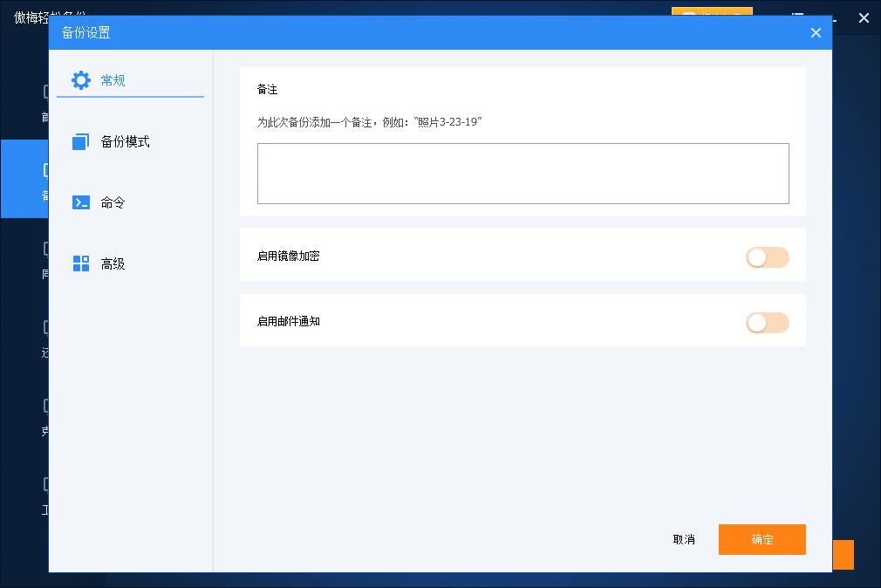Open 克隆 in the main sidebar

pos(44,416)
